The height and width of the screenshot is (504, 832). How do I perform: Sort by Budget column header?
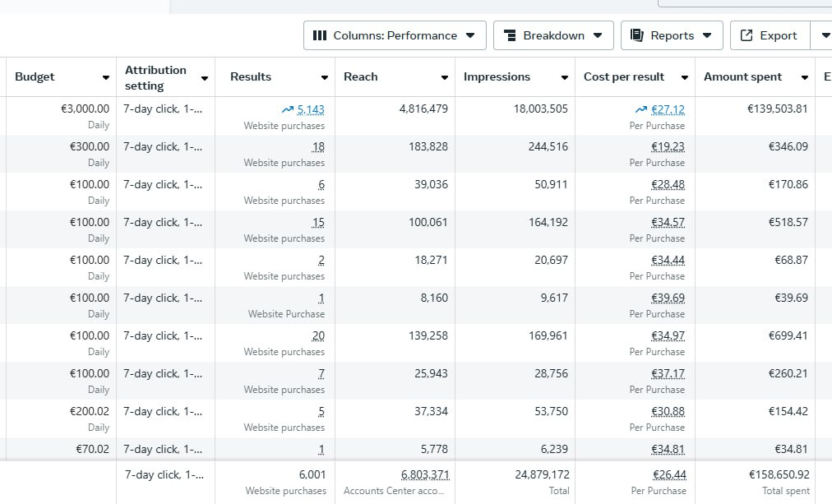35,76
